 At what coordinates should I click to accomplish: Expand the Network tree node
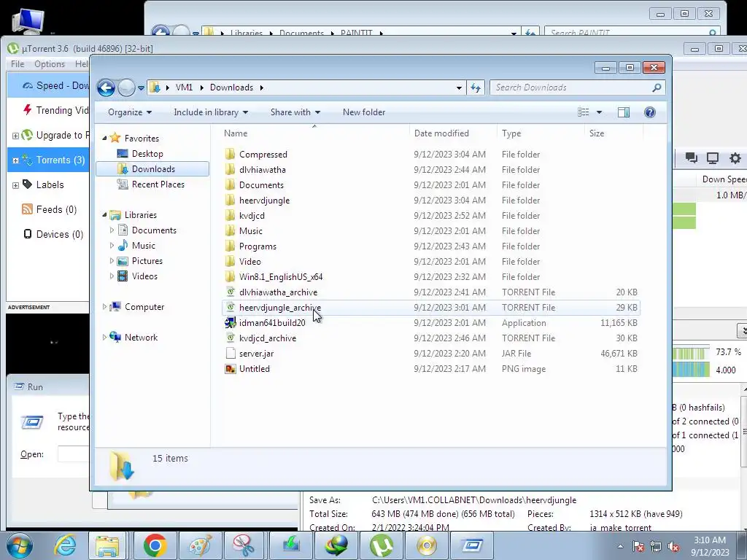point(105,337)
